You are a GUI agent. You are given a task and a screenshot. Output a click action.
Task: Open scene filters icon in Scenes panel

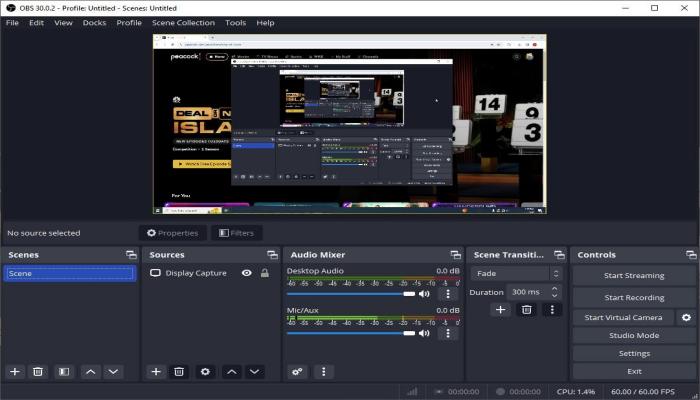64,371
